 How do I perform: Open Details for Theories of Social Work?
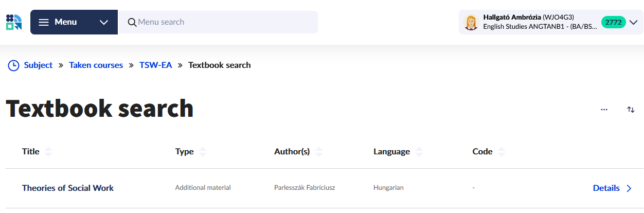pos(612,188)
